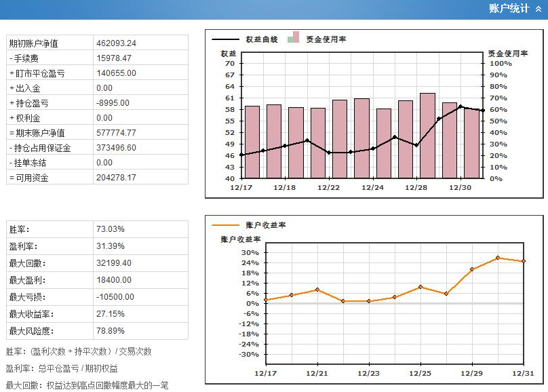Click the 账户统计 header title
548x392 pixels.
click(x=509, y=9)
